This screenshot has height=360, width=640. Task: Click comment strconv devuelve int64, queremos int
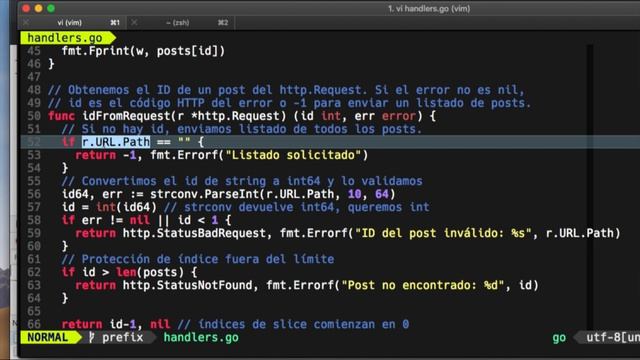point(296,207)
